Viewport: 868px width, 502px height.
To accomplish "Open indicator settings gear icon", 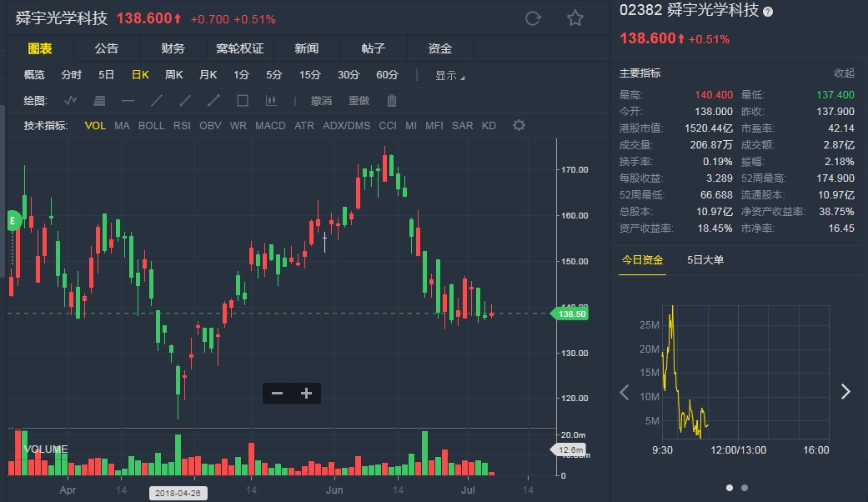I will (519, 126).
